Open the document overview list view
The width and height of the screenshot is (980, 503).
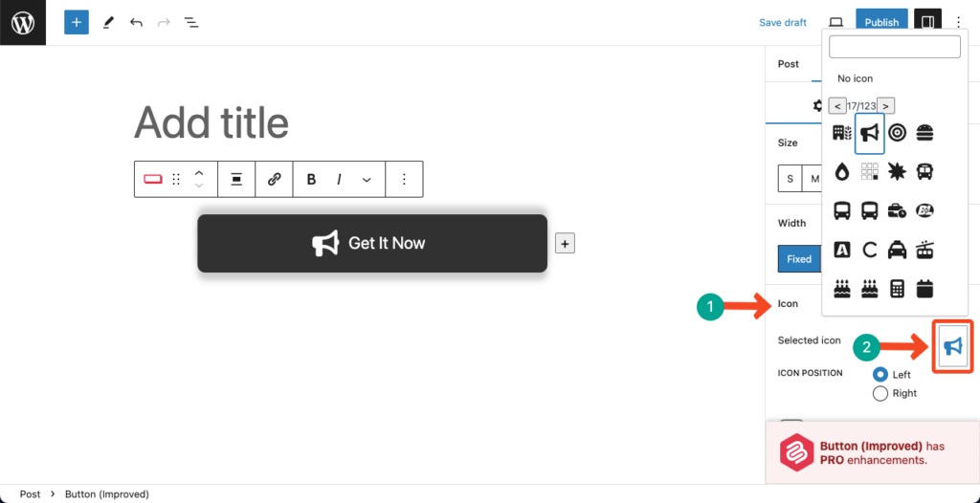[191, 22]
